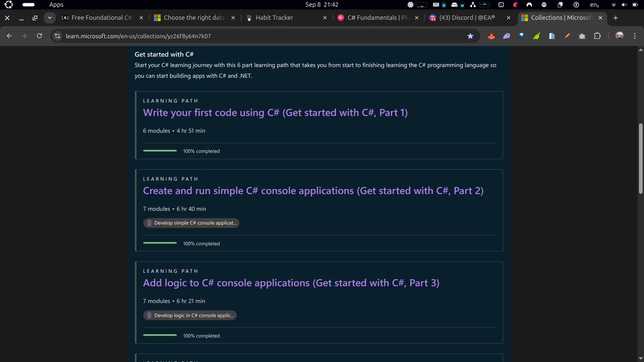Open the Apps menu in top bar
The height and width of the screenshot is (362, 644).
(x=56, y=5)
